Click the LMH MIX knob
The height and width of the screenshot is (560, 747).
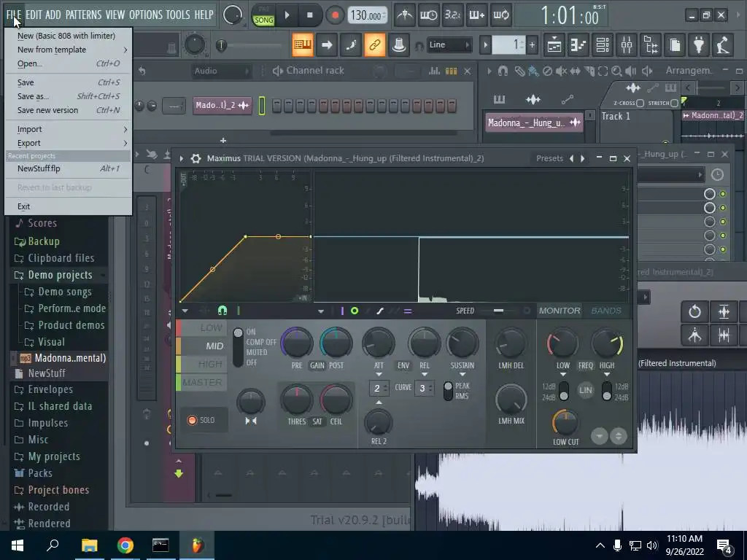pyautogui.click(x=511, y=399)
